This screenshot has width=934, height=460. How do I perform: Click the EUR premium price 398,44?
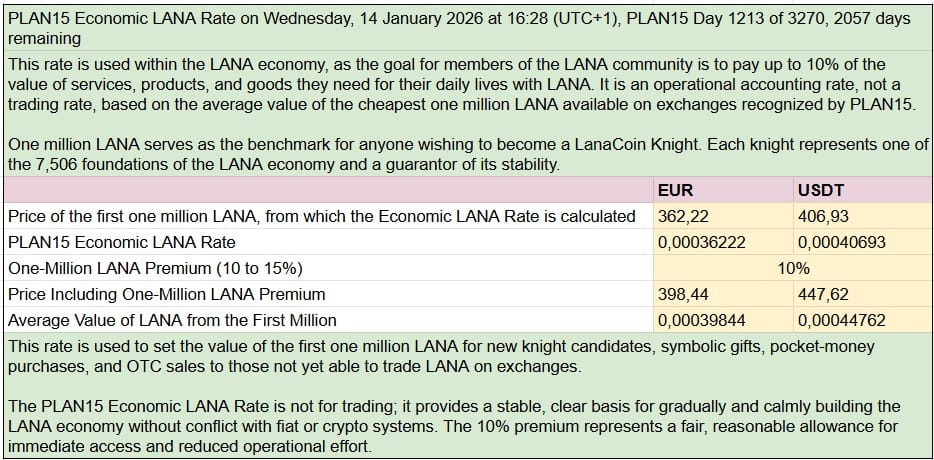[x=722, y=294]
